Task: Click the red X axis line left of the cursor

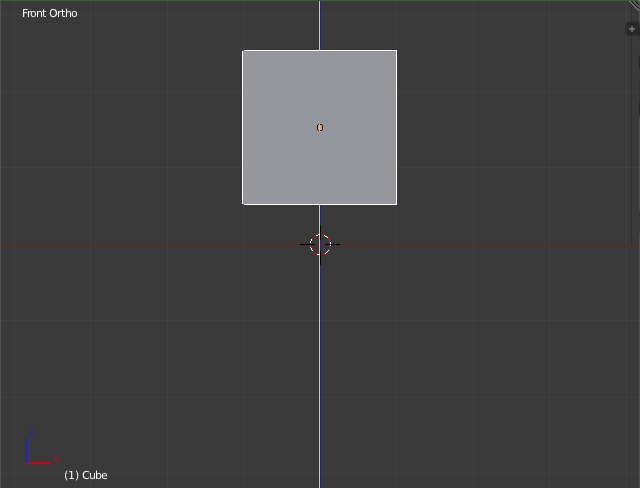Action: coord(150,244)
